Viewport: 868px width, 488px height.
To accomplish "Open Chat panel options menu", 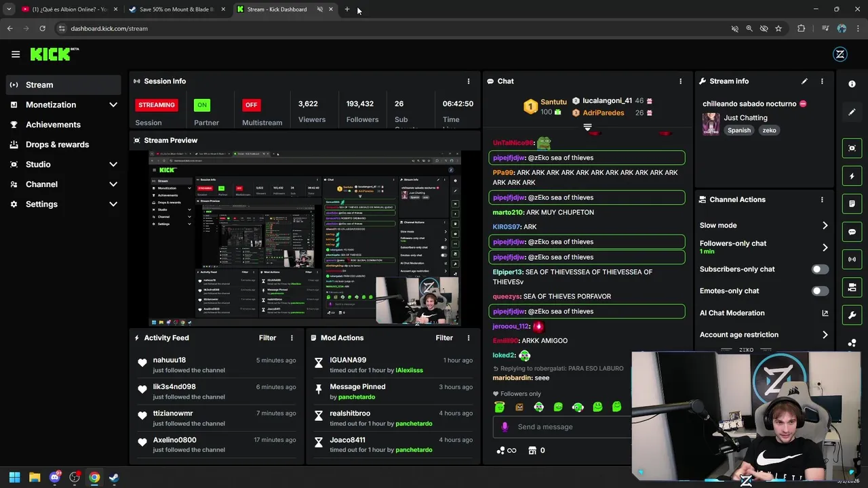I will [680, 81].
